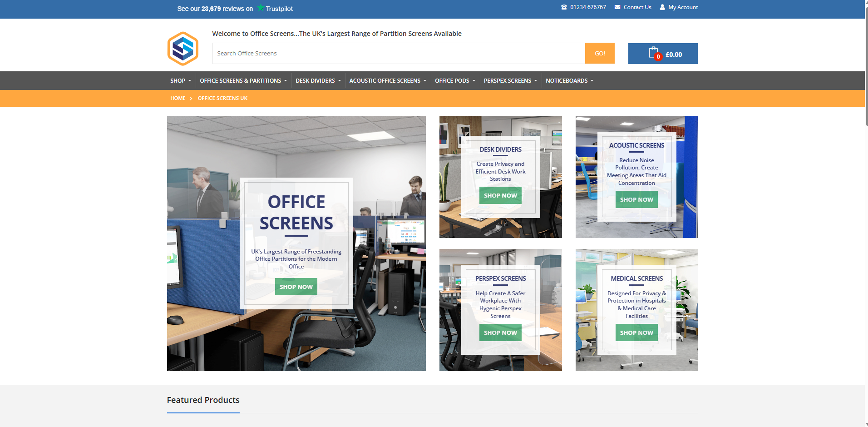Click Shop Now on Medical Screens card
This screenshot has height=427, width=868.
[636, 333]
